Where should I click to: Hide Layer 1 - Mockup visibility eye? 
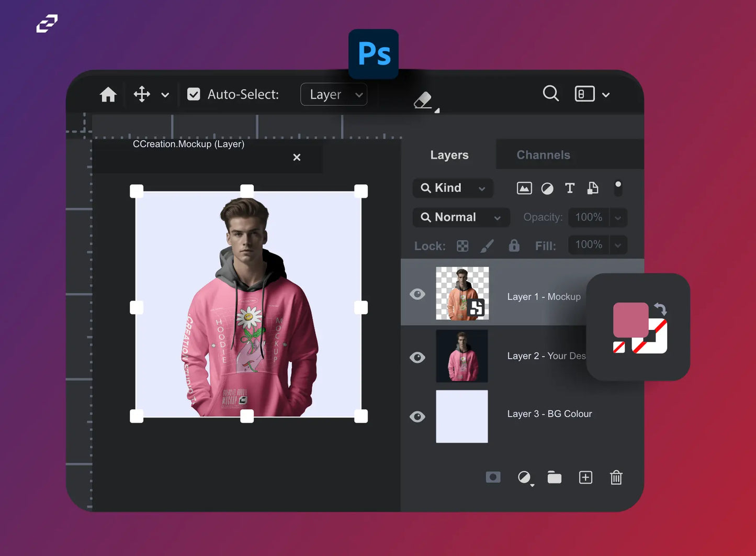coord(418,294)
